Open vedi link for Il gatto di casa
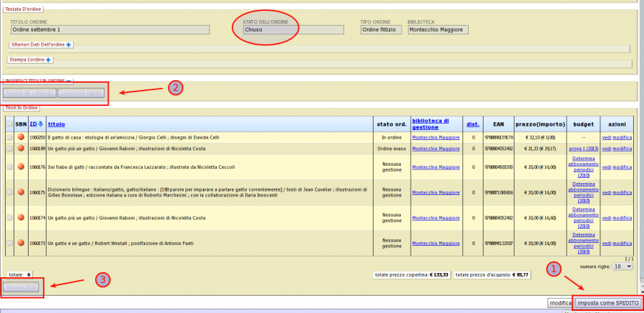 [x=605, y=137]
